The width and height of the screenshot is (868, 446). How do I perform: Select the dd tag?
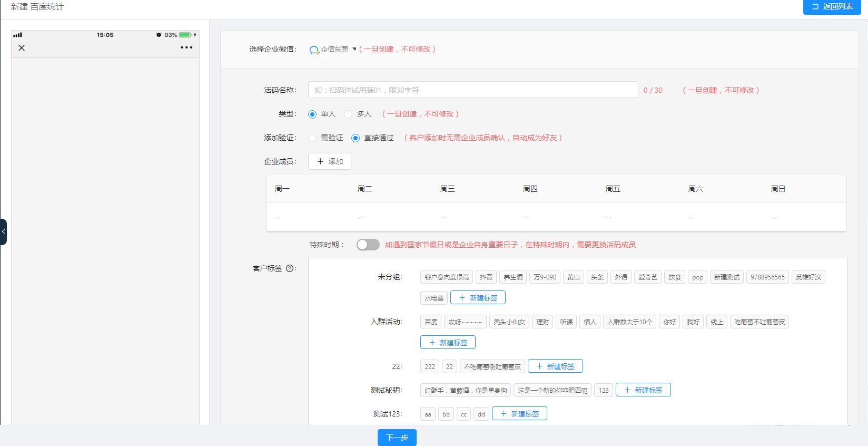pos(481,414)
